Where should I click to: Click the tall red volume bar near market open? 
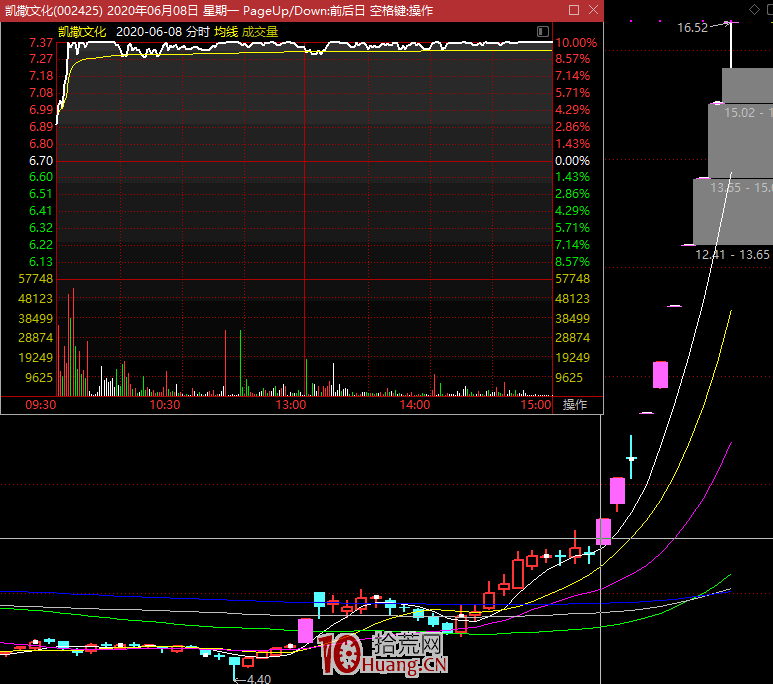[73, 342]
